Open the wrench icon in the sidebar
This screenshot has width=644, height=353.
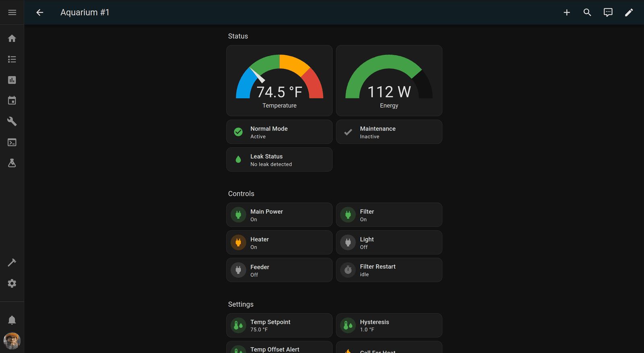tap(12, 121)
